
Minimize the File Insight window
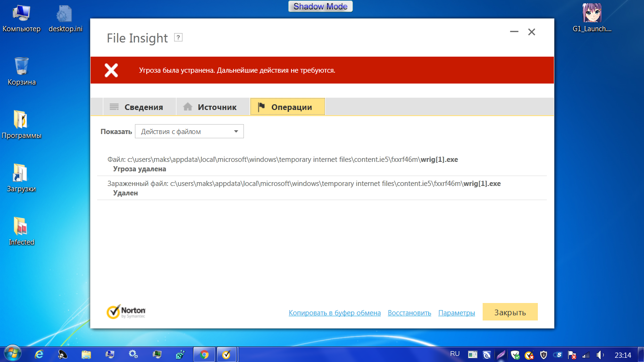point(514,32)
